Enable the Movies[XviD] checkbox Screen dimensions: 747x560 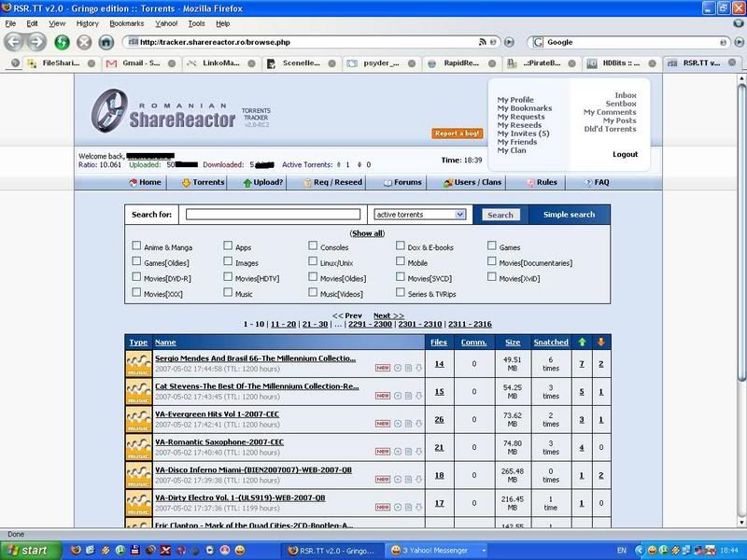pos(492,276)
